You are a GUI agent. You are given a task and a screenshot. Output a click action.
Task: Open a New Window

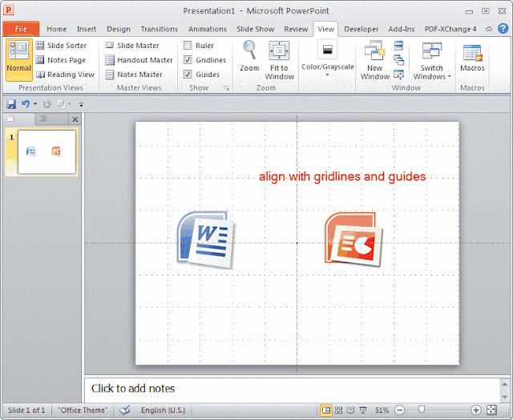[x=375, y=60]
